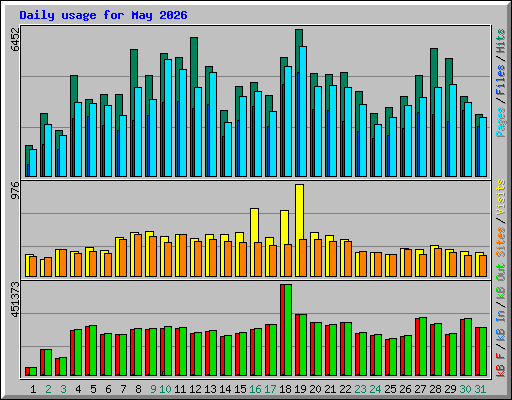Click the red kB F bar for day 27
Image resolution: width=512 pixels, height=400 pixels.
tap(417, 347)
